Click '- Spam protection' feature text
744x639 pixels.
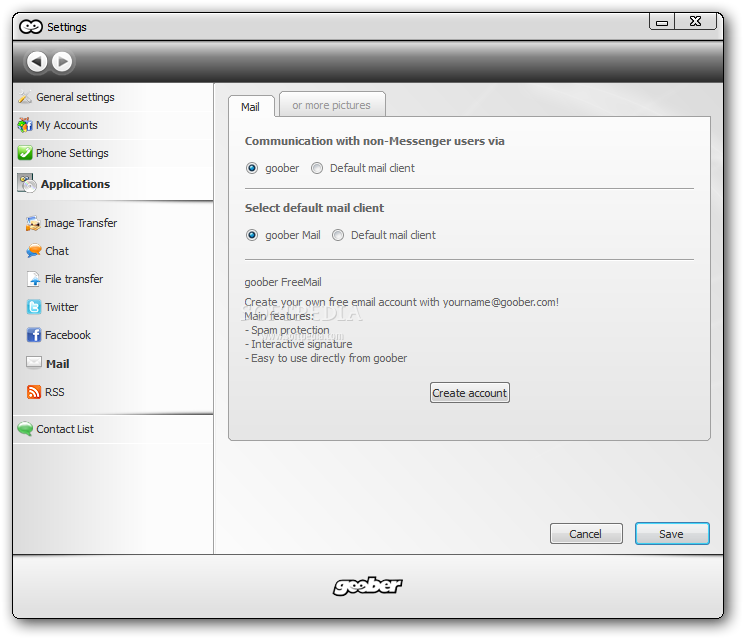click(x=287, y=330)
